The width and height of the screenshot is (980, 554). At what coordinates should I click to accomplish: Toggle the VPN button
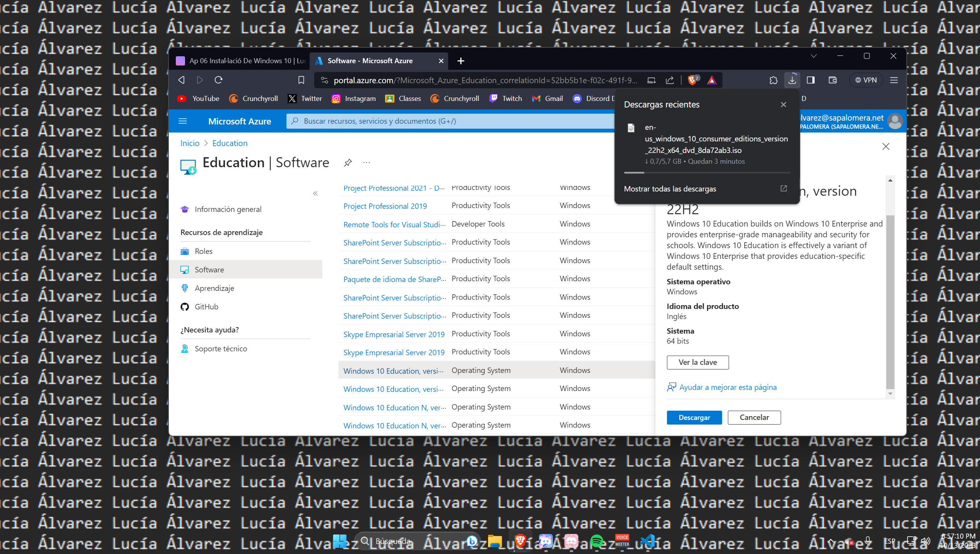click(866, 80)
